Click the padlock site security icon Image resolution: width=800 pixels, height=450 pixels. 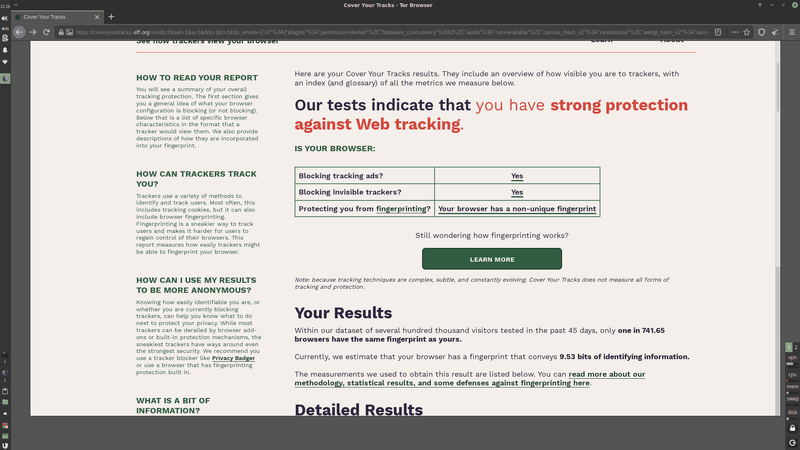click(61, 32)
